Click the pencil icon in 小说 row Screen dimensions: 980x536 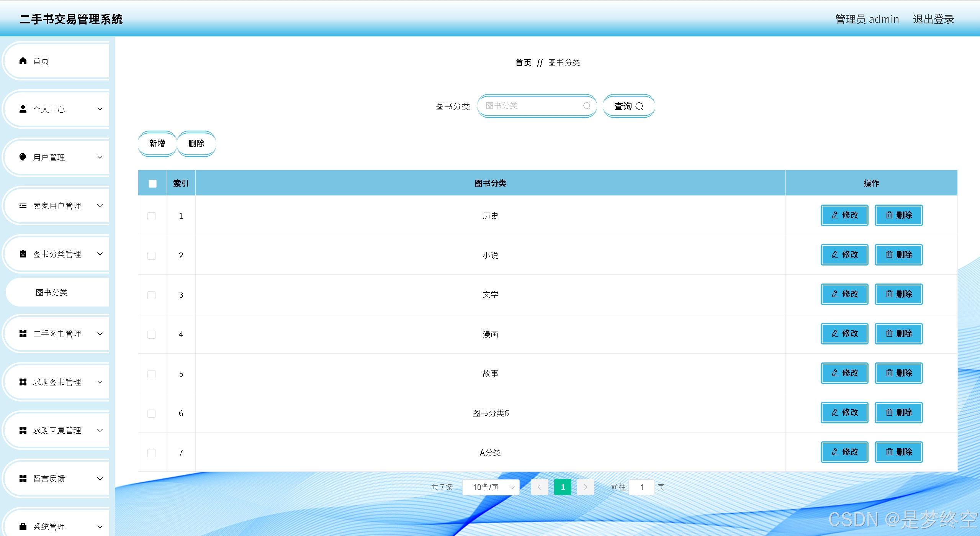835,255
